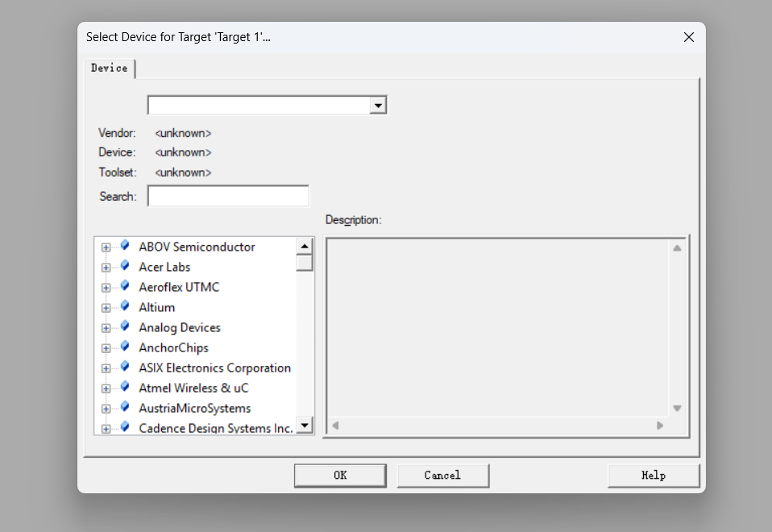Click description pane scroll left arrow
This screenshot has height=532, width=772.
[335, 426]
